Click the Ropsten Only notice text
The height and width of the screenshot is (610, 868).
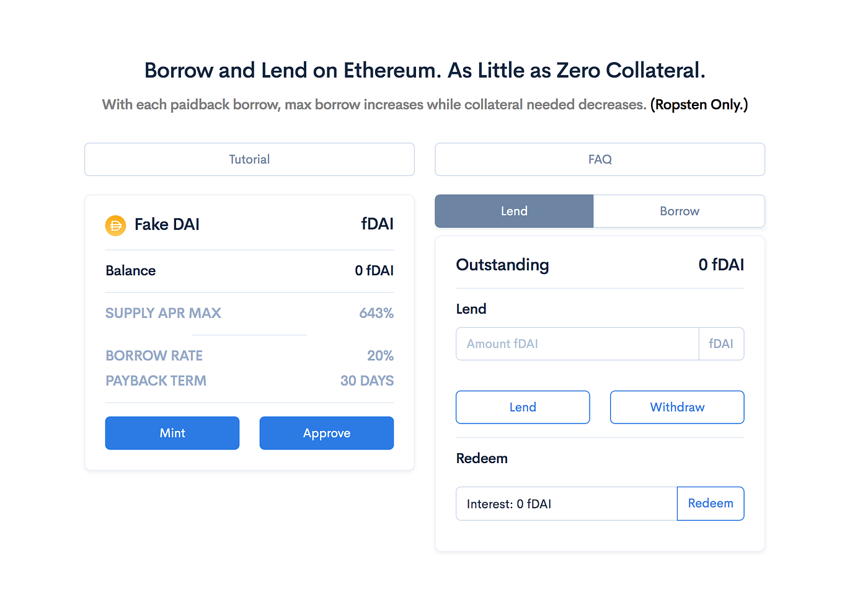pos(699,104)
